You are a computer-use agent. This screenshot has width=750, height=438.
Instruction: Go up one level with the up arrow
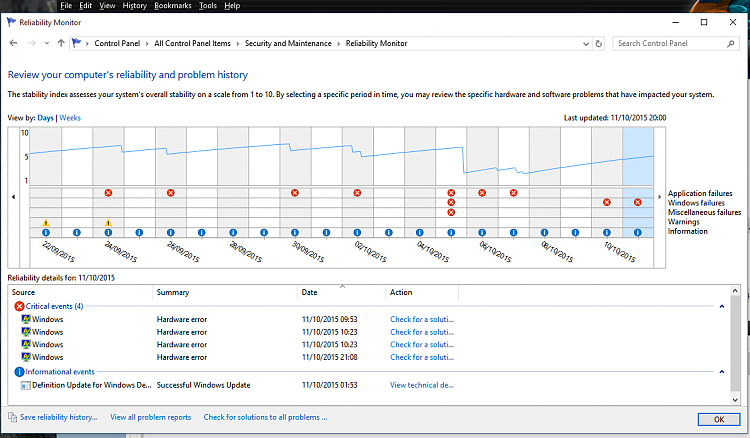tap(61, 43)
